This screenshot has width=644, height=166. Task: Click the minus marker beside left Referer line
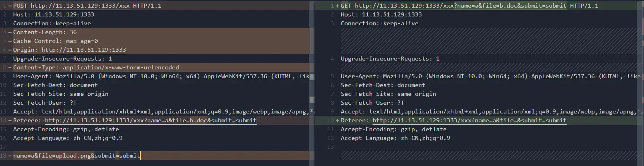click(x=10, y=120)
